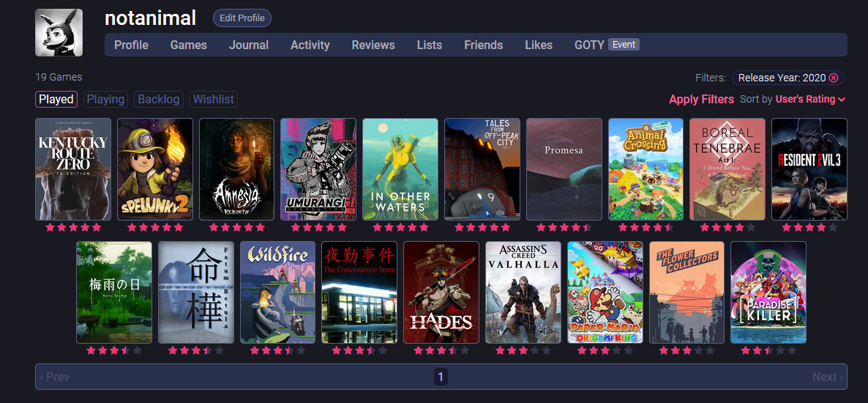Screen dimensions: 868x403
Task: Open the Sort by User's Rating dropdown
Action: coord(810,99)
